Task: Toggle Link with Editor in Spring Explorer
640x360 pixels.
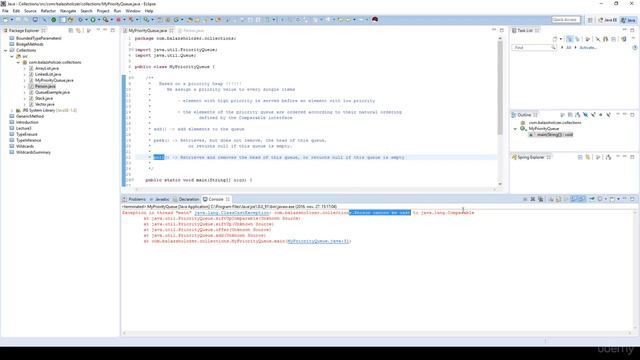Action: pyautogui.click(x=588, y=157)
